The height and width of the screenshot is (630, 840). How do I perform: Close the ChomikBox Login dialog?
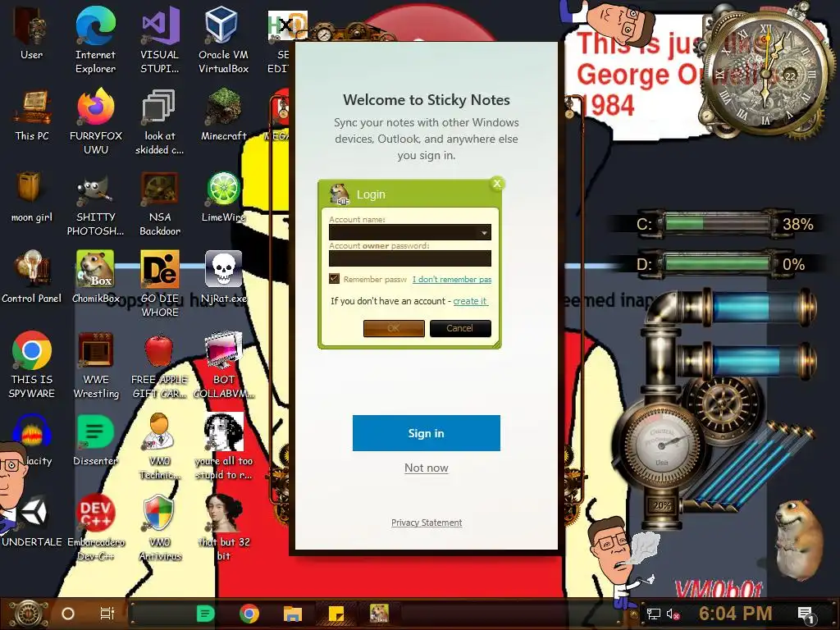[497, 184]
